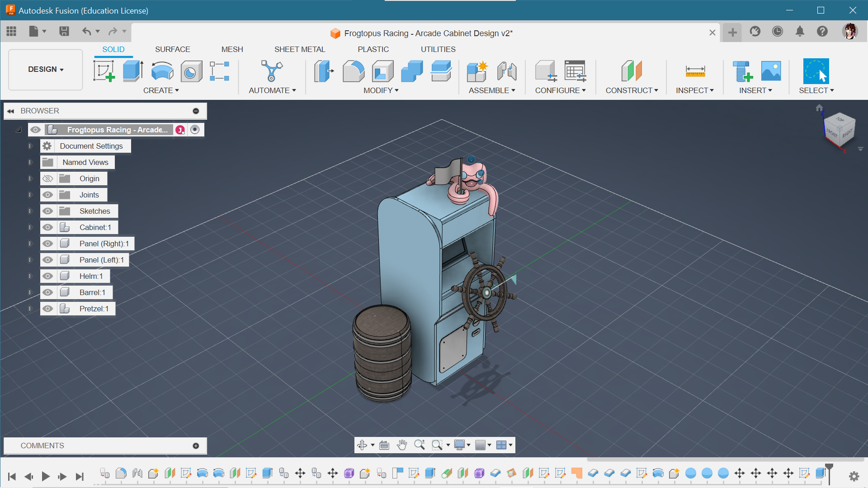Switch to the MESH tab
Image resolution: width=868 pixels, height=488 pixels.
pos(232,49)
